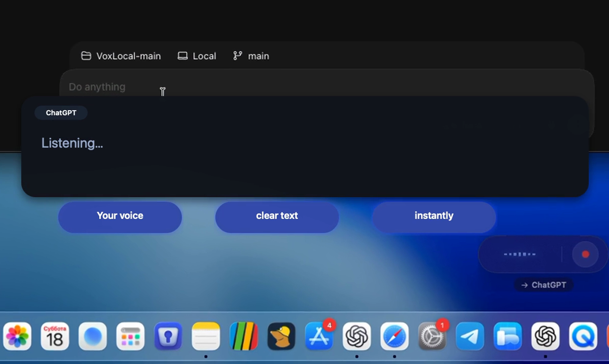Open Photos from the dock

(x=17, y=336)
